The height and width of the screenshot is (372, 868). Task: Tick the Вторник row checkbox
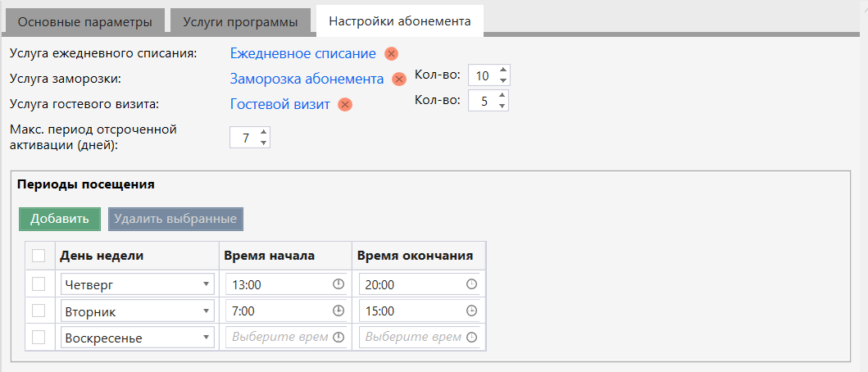point(39,311)
